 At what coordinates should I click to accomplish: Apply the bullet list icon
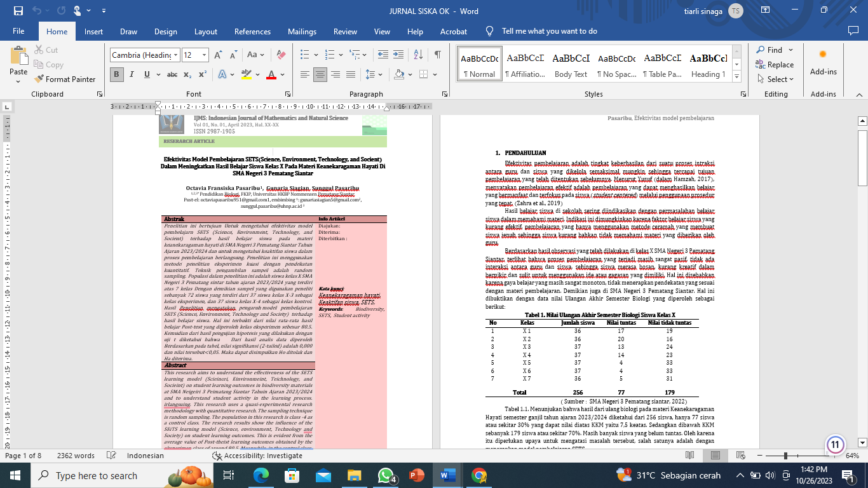305,55
